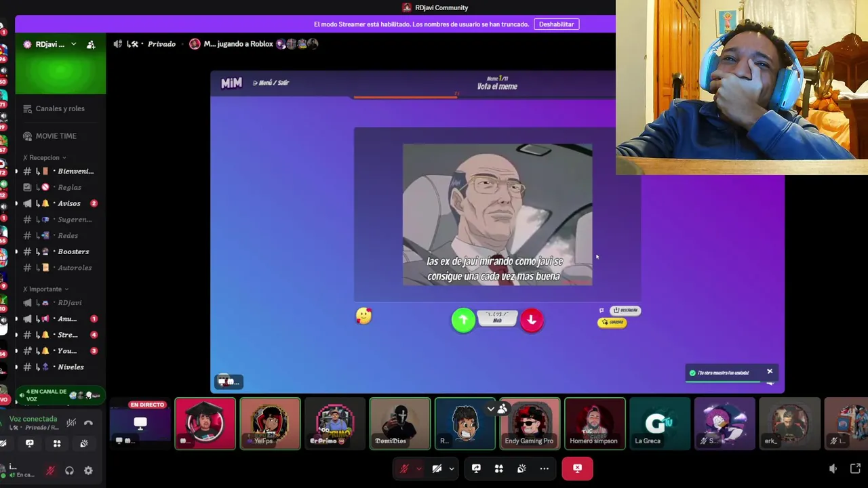Collapse participants strip with chevron
This screenshot has height=488, width=868.
click(490, 409)
